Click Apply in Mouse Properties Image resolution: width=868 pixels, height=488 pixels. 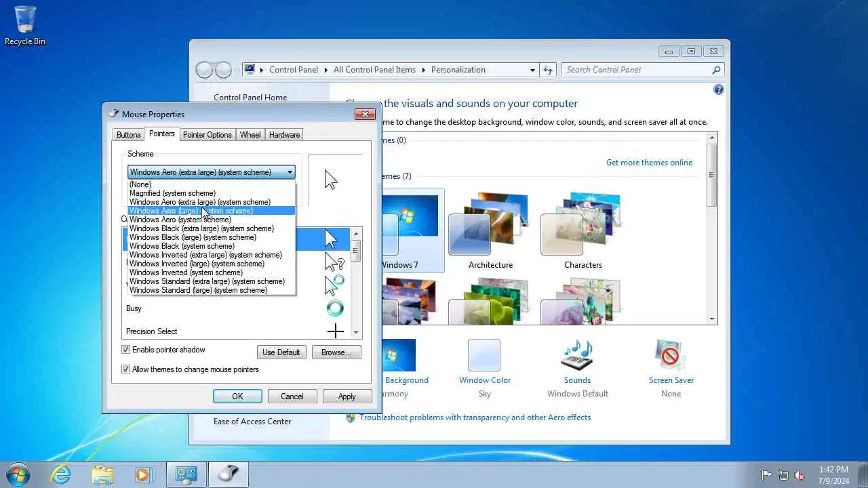[347, 396]
